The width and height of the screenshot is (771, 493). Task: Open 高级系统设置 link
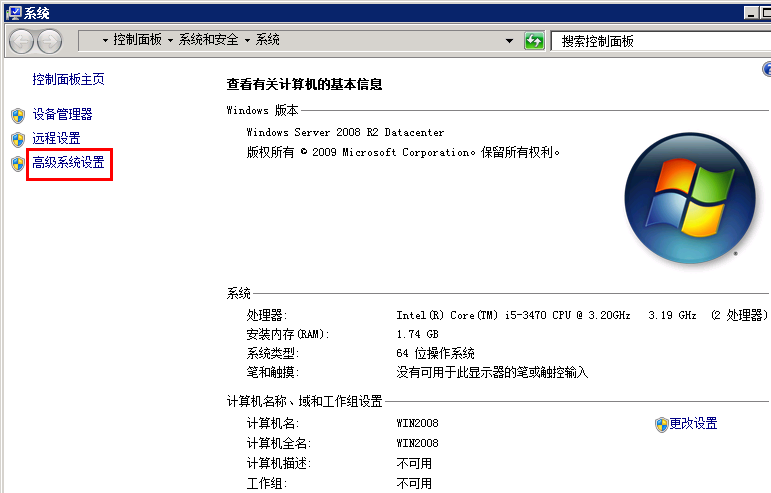(x=68, y=162)
